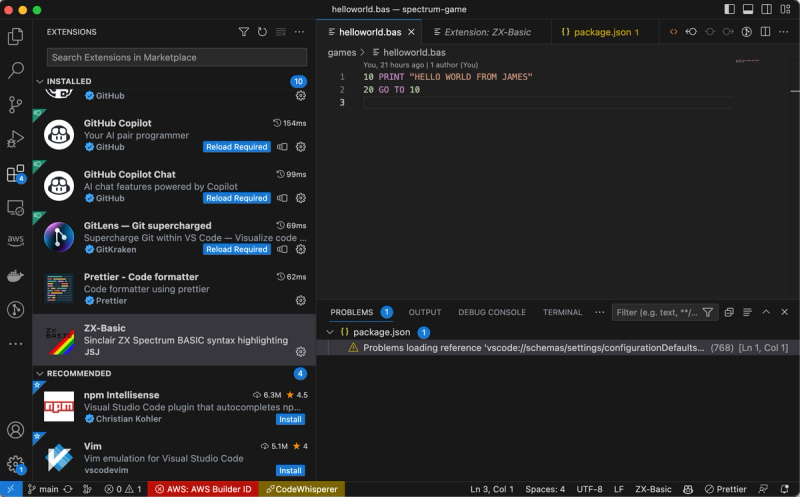Open manage gear for GitHub Copilot
The height and width of the screenshot is (497, 800).
301,147
